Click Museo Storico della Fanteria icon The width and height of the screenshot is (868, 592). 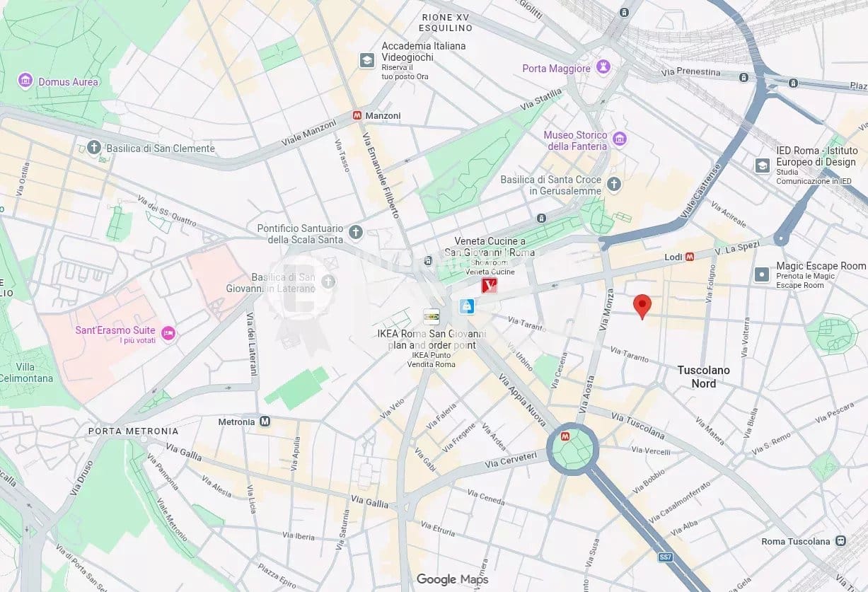620,139
